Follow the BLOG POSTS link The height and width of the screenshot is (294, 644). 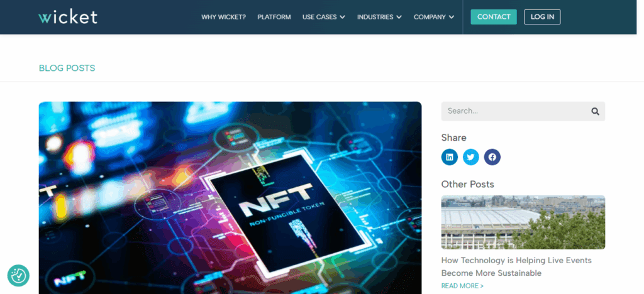click(67, 68)
